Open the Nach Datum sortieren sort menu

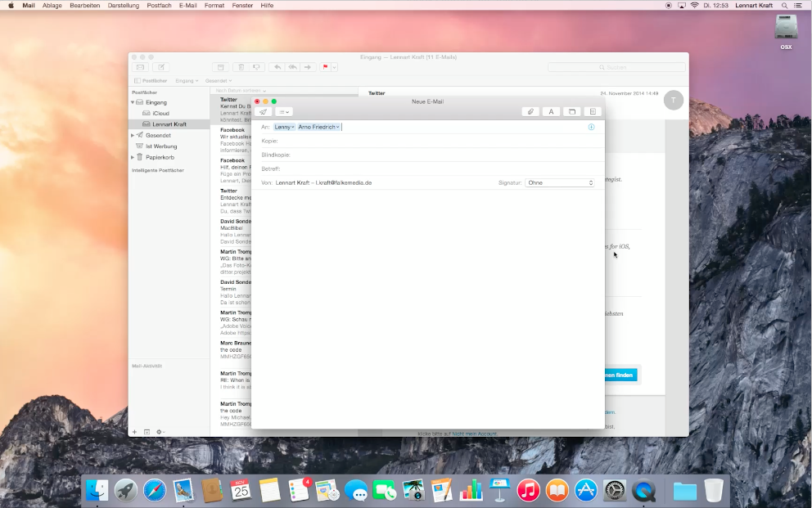point(241,91)
